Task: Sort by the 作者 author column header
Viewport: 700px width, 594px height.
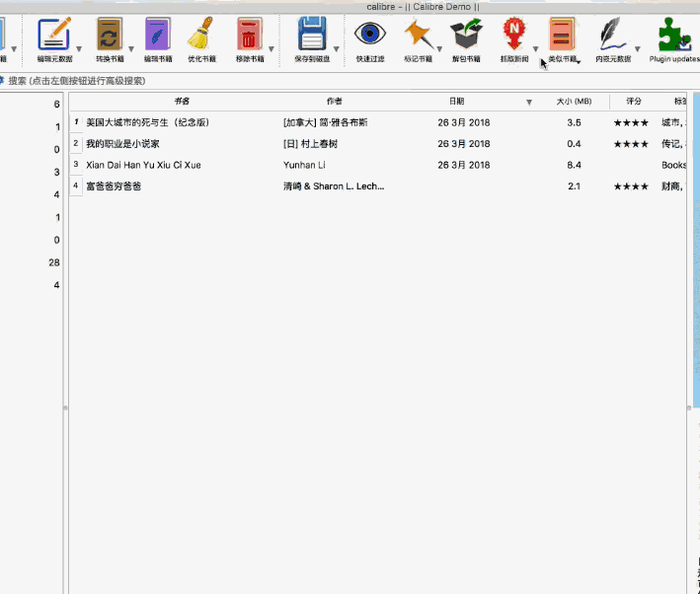Action: (334, 102)
